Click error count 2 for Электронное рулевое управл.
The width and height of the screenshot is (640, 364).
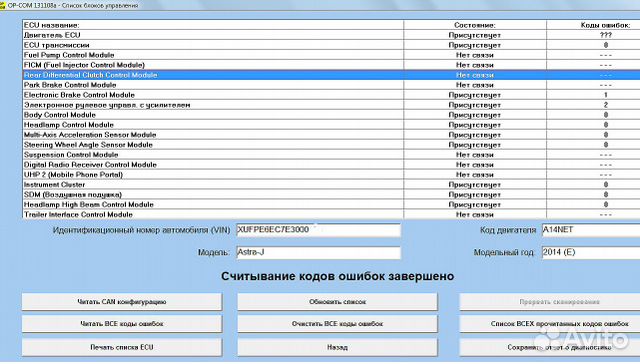(x=606, y=105)
